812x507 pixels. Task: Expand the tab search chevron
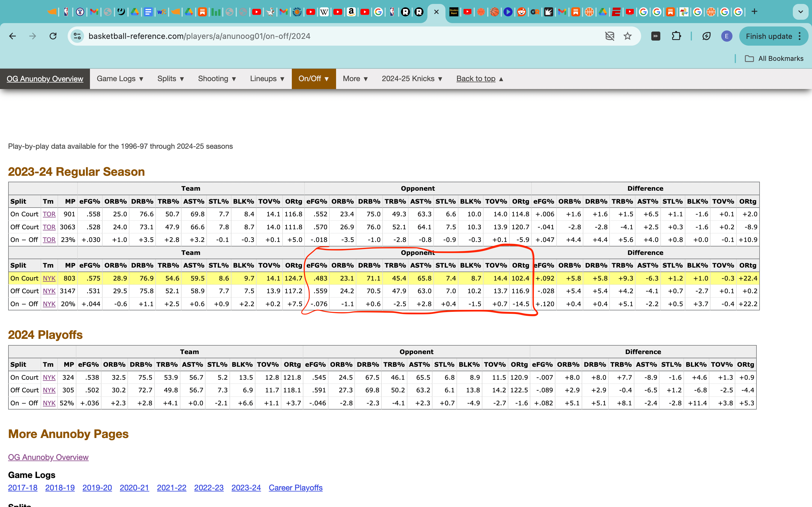click(801, 12)
